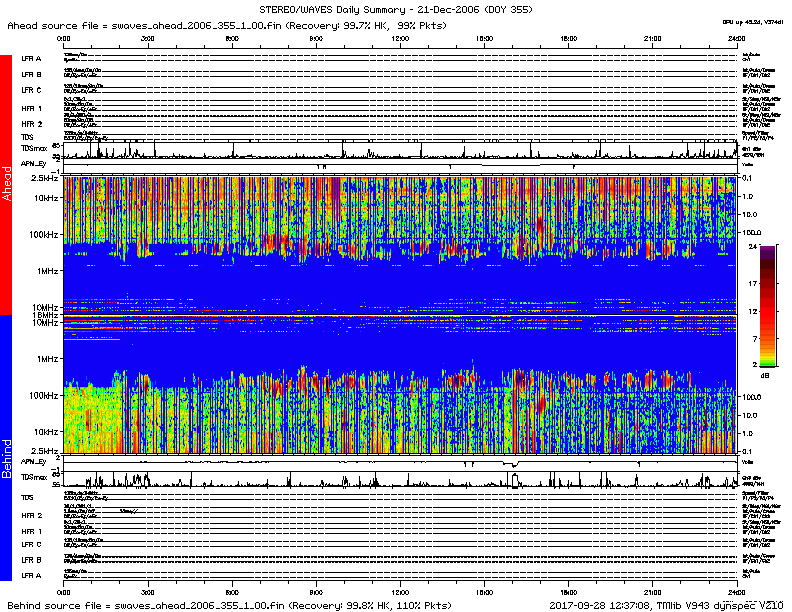Click the HFR 2 label in Ahead panel
792x612 pixels.
pos(31,124)
